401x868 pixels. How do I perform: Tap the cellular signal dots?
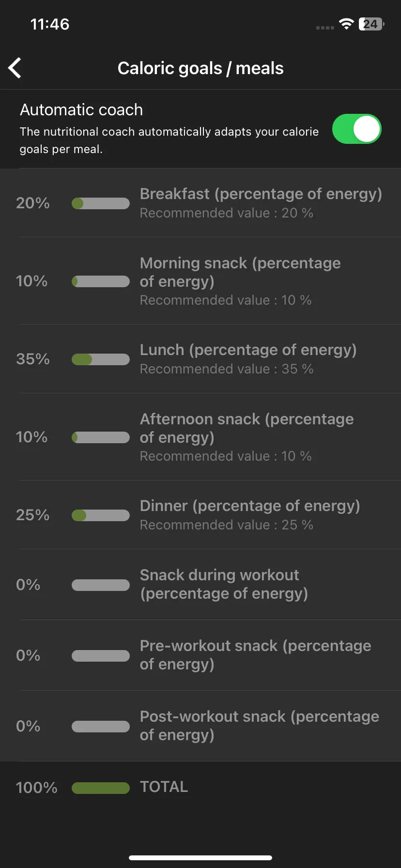tap(325, 28)
